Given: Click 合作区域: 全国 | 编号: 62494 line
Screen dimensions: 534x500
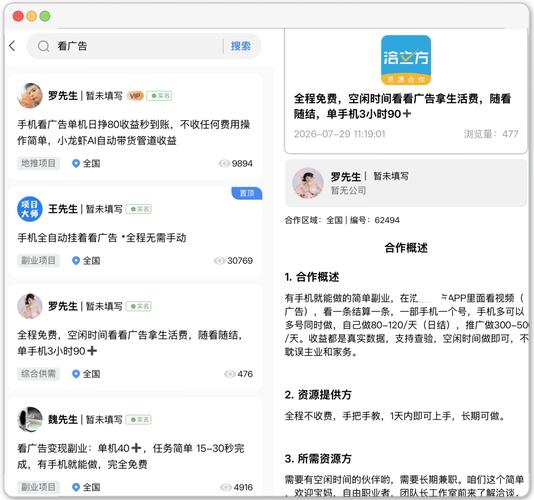Looking at the screenshot, I should coord(342,220).
